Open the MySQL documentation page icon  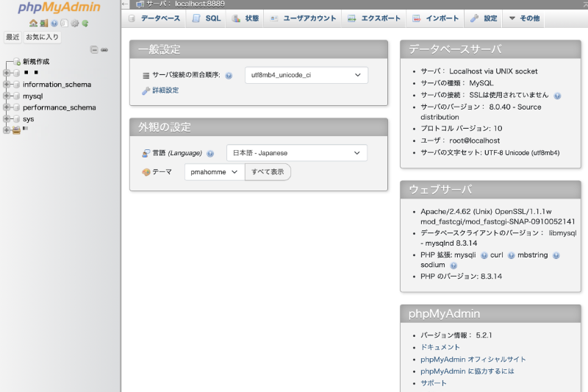pos(65,24)
